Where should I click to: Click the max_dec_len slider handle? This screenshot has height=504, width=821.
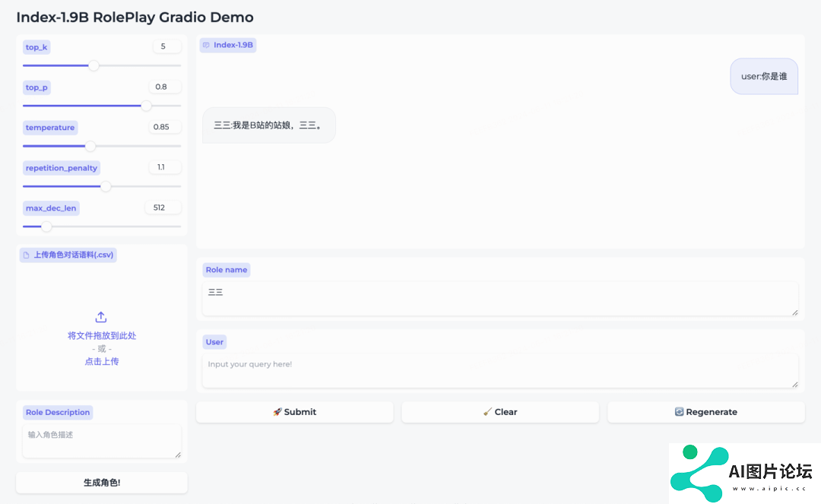pos(46,227)
